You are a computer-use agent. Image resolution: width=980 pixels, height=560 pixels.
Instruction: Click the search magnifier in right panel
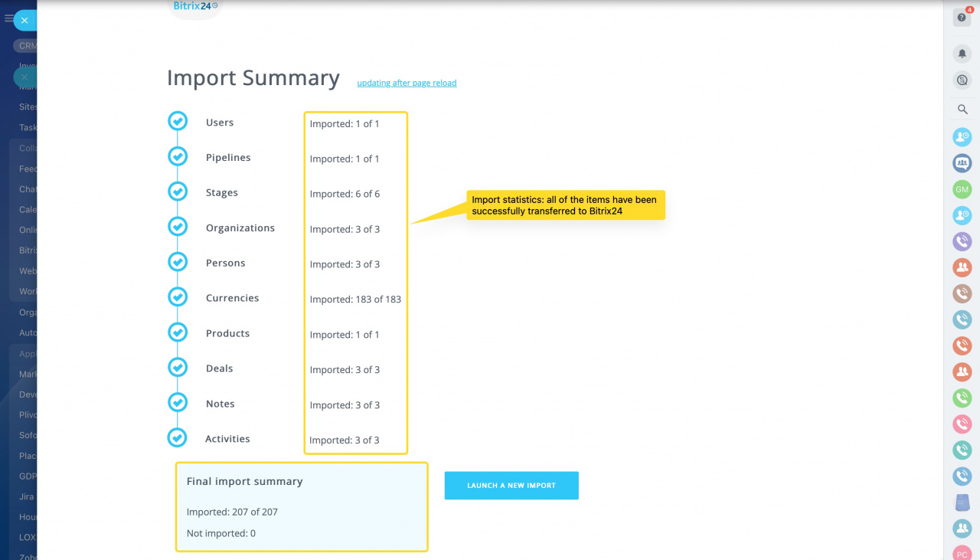point(962,110)
